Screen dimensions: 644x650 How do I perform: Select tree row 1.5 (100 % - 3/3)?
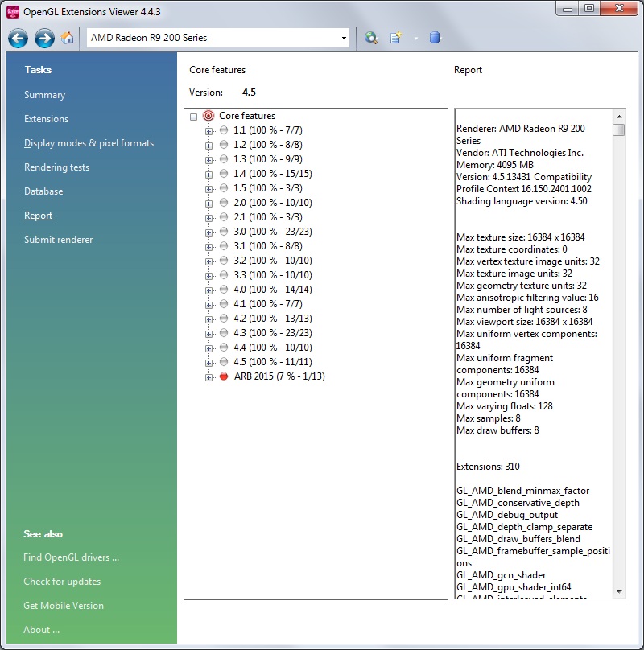[x=267, y=188]
